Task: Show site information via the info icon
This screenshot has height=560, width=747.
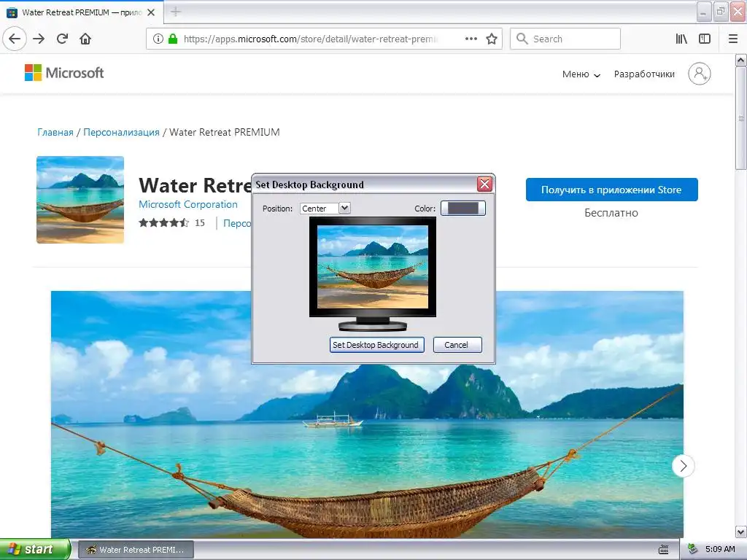Action: tap(158, 39)
